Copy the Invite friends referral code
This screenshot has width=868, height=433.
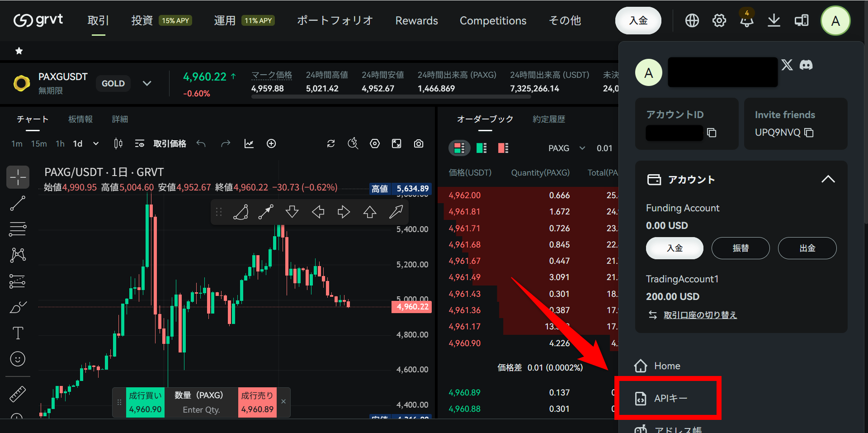click(809, 133)
